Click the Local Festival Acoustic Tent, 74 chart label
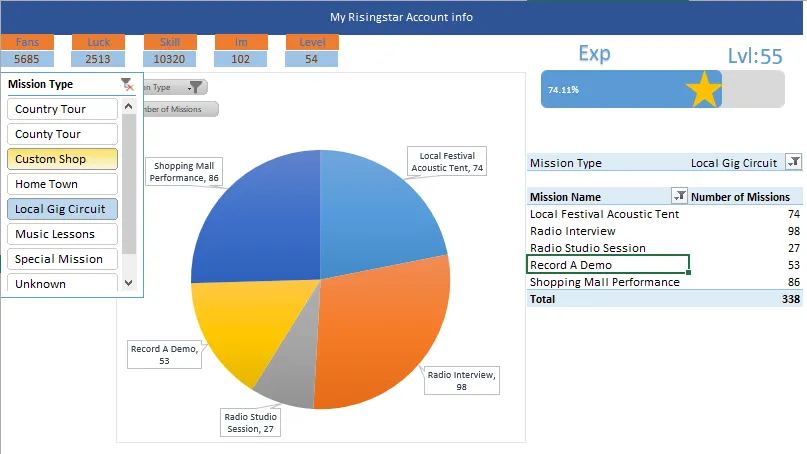The image size is (807, 454). pos(447,162)
